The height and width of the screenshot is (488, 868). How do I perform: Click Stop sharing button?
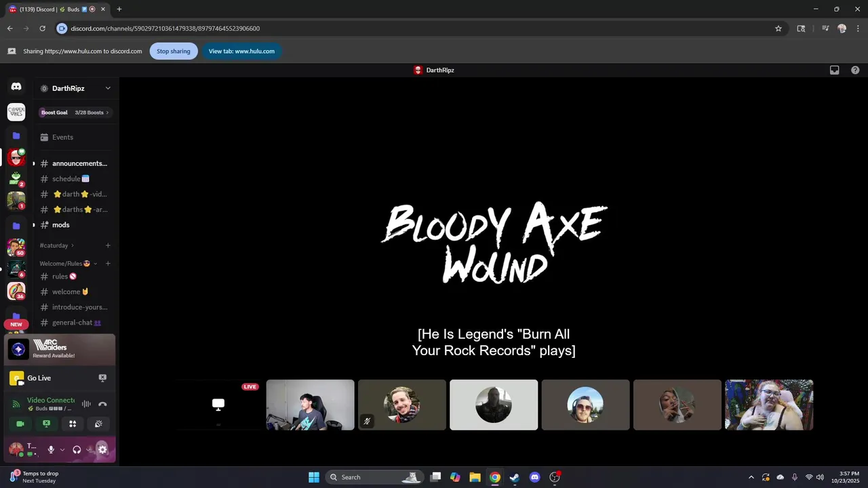[174, 51]
